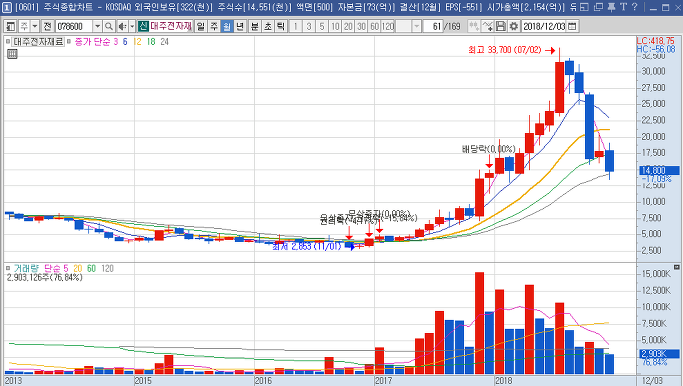Click the candle count field showing 61

click(x=433, y=27)
